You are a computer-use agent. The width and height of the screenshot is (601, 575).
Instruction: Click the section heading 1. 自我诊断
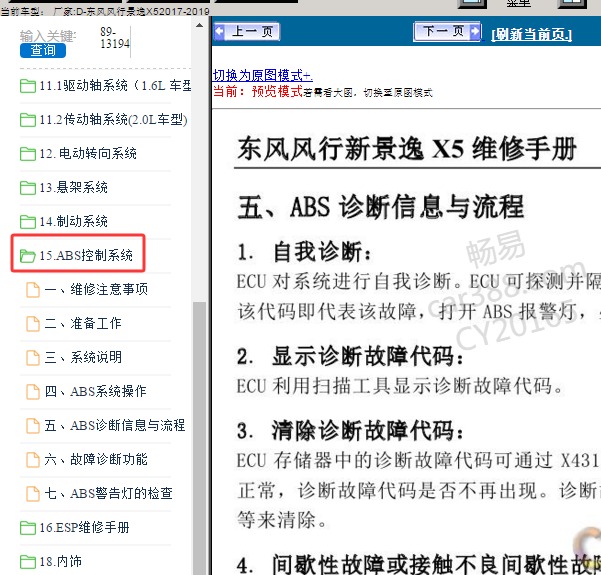tap(304, 252)
